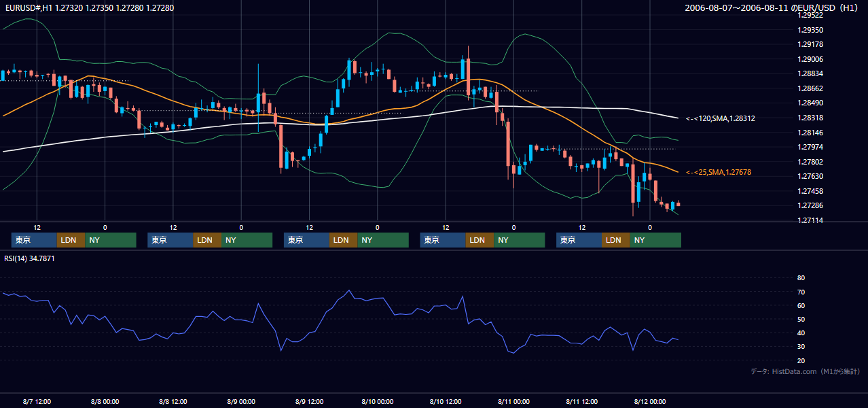
Task: Click RSI scale value 30
Action: [x=801, y=347]
